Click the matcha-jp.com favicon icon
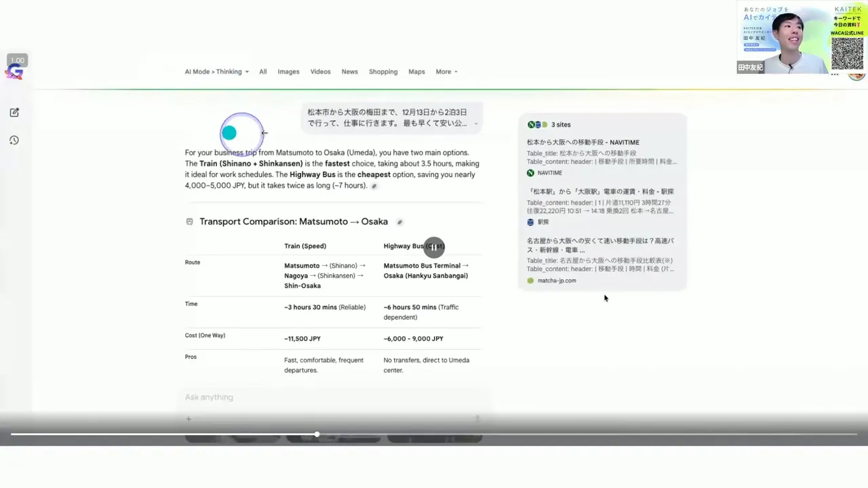 [530, 281]
